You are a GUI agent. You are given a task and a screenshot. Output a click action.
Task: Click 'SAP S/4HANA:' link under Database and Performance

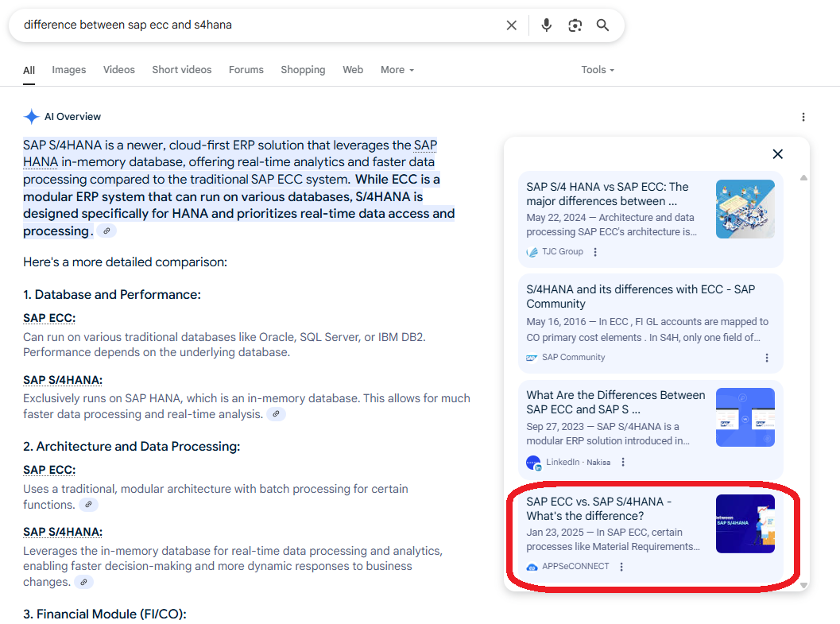[x=63, y=380]
